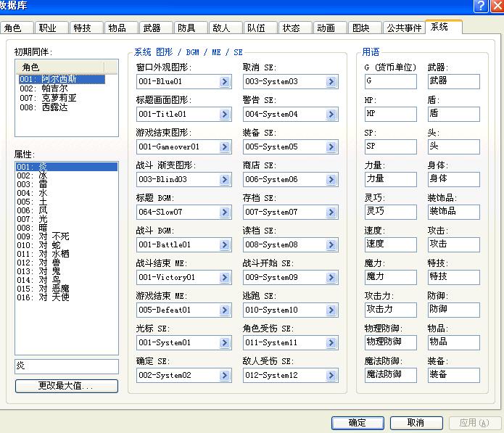Click the 力量 term input field
The height and width of the screenshot is (433, 504).
[x=391, y=179]
